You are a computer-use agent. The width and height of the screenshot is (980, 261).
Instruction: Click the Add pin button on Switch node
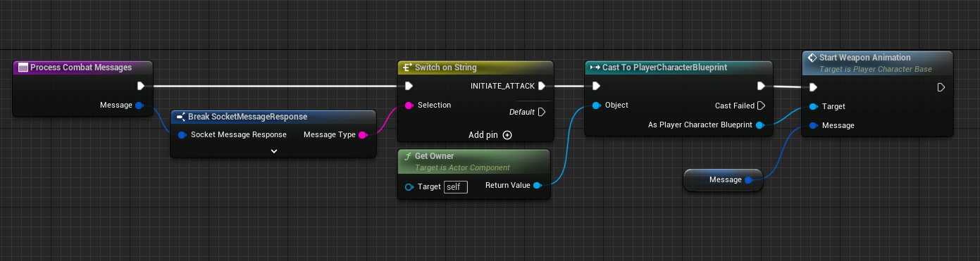[490, 135]
